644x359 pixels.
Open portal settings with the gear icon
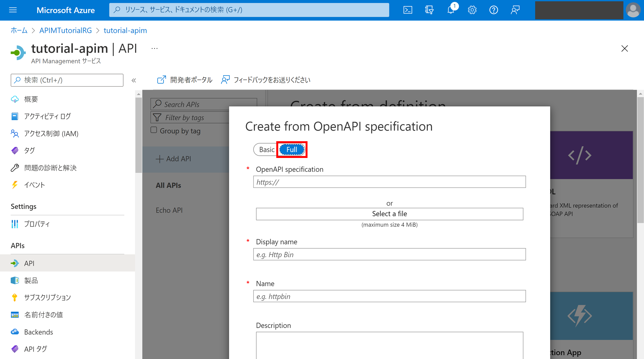coord(472,10)
